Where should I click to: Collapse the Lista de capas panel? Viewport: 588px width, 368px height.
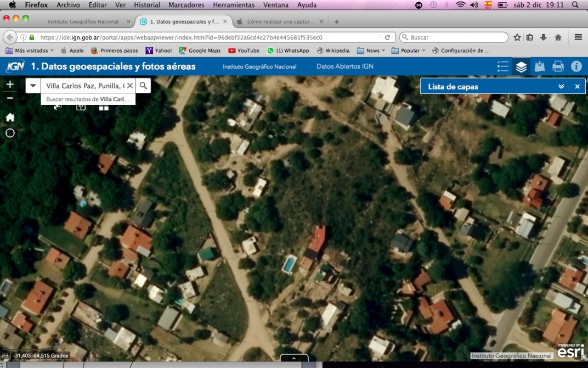coord(561,87)
